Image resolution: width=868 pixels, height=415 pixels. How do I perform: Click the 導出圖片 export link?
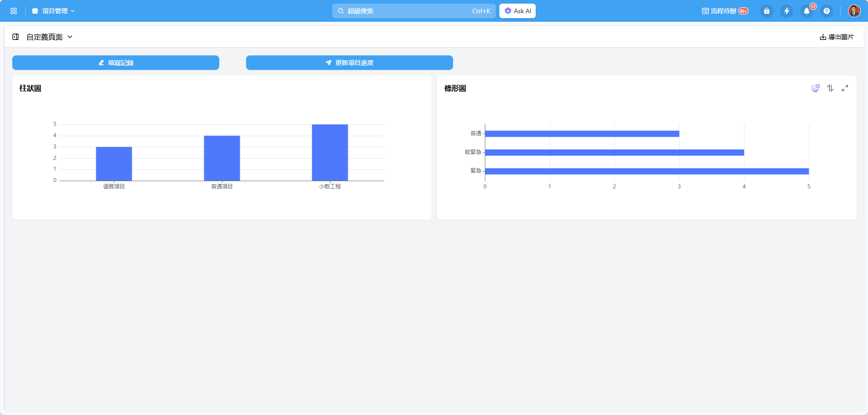click(837, 37)
